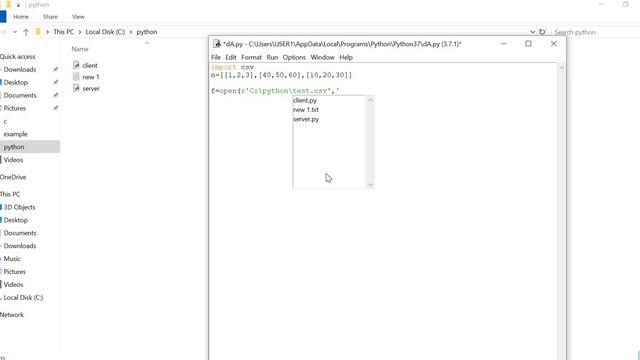The image size is (640, 360).
Task: Select client.py in autocomplete list
Action: click(x=305, y=100)
